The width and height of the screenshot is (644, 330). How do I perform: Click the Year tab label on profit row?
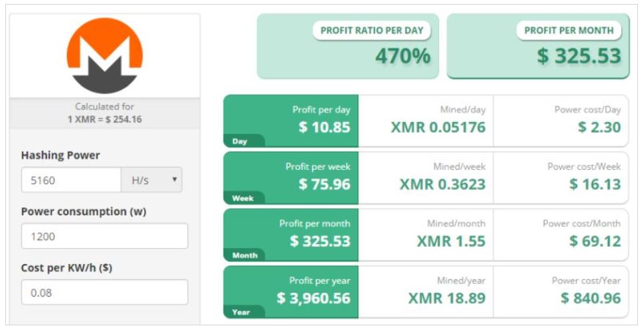coord(241,313)
